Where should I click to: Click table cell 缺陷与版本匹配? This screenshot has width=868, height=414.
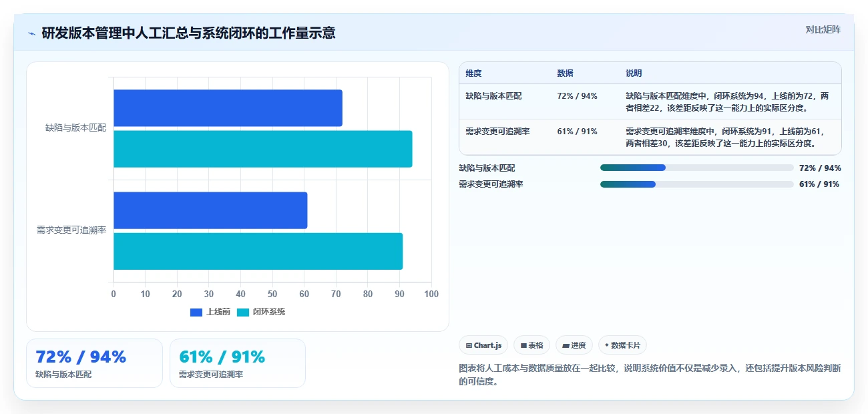click(493, 96)
